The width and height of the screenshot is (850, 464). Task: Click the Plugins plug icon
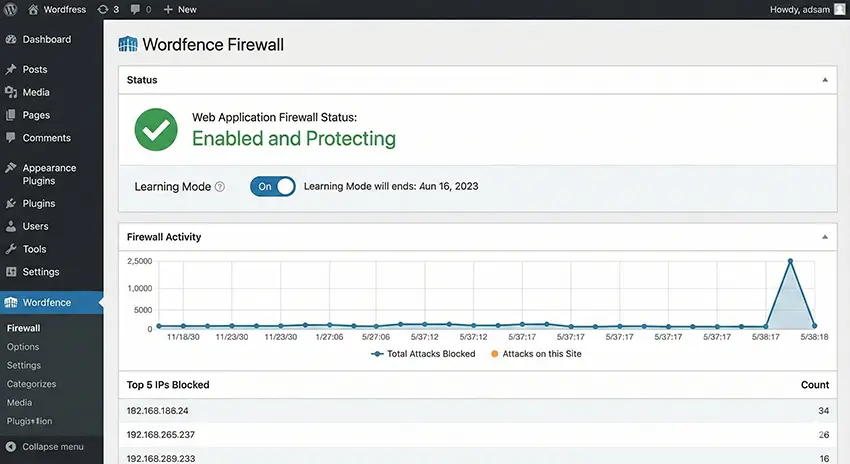click(11, 203)
